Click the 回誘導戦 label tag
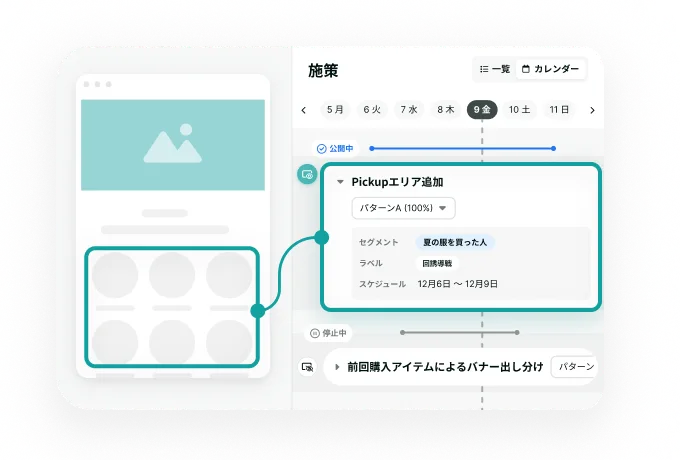The height and width of the screenshot is (460, 680). coord(437,263)
